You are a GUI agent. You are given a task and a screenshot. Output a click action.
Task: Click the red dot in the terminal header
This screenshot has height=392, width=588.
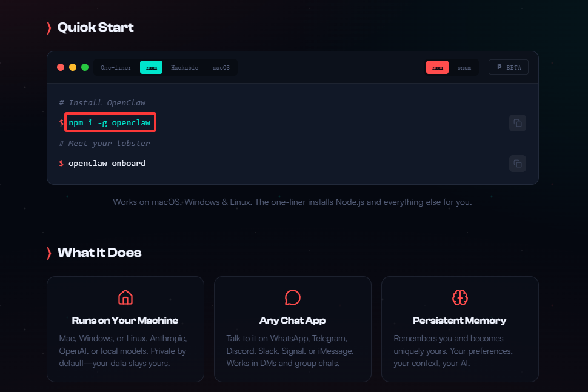(x=61, y=67)
